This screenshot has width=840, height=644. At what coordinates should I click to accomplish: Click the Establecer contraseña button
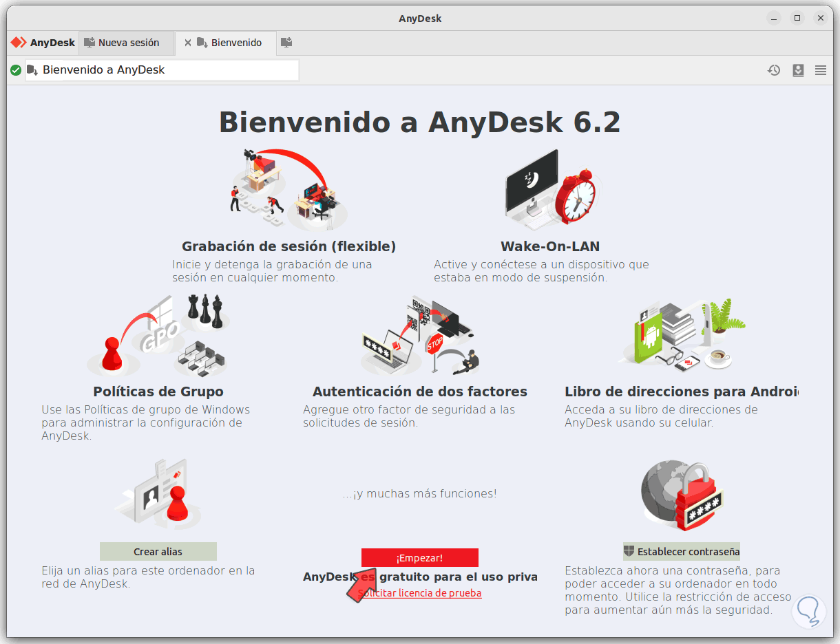coord(682,552)
